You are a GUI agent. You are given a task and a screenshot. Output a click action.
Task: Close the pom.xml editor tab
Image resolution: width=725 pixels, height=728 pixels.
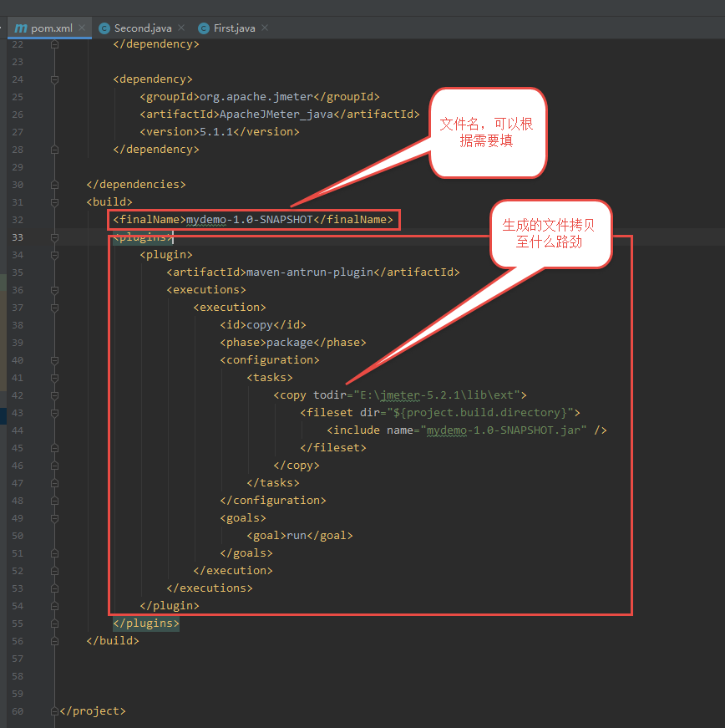(83, 28)
